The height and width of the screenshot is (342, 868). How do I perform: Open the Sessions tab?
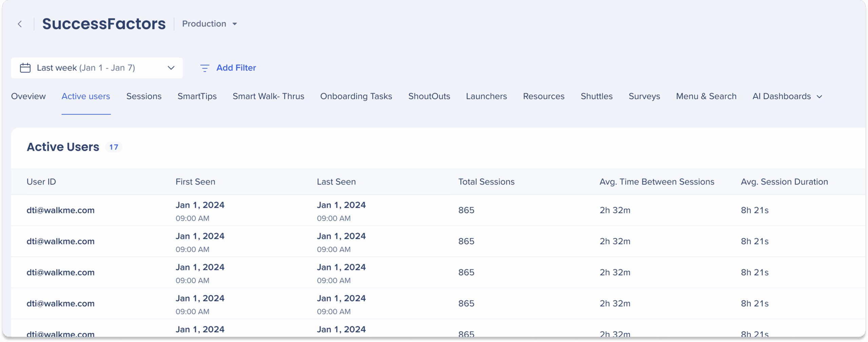pyautogui.click(x=144, y=97)
